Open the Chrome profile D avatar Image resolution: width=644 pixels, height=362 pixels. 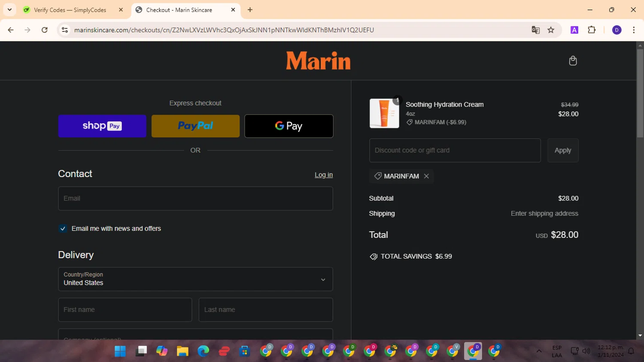point(617,30)
